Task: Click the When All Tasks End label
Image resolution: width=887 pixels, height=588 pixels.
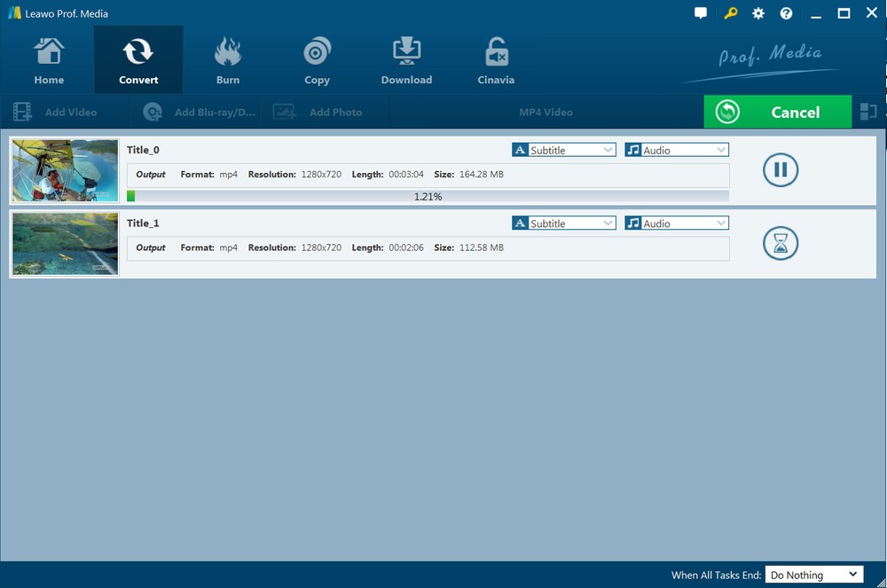Action: pos(716,575)
